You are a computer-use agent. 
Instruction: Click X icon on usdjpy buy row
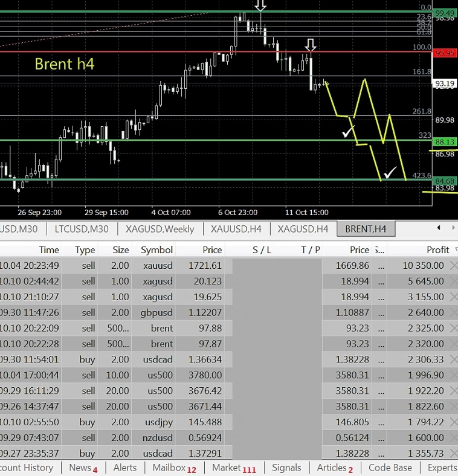click(453, 422)
